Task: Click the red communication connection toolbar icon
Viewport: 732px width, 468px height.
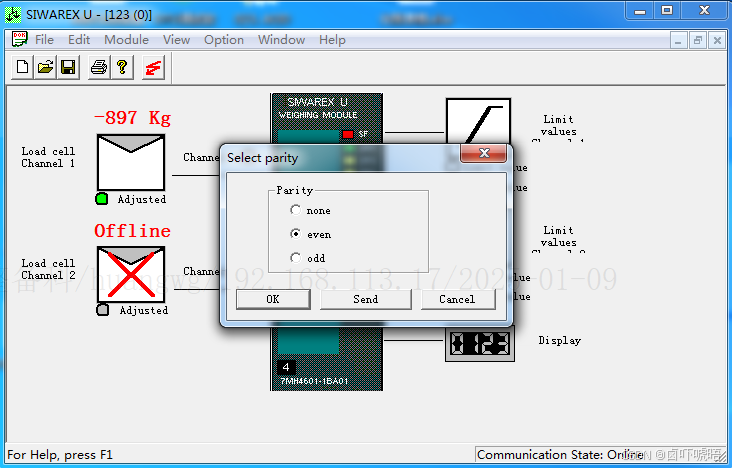Action: click(153, 68)
